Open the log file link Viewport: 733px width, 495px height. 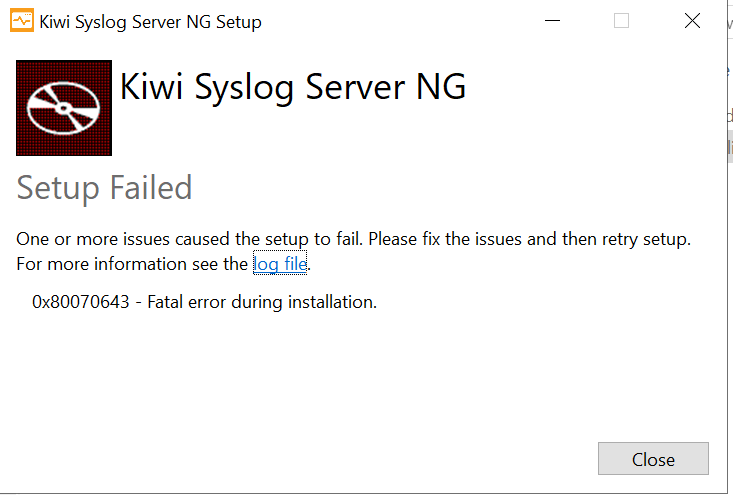[x=280, y=264]
